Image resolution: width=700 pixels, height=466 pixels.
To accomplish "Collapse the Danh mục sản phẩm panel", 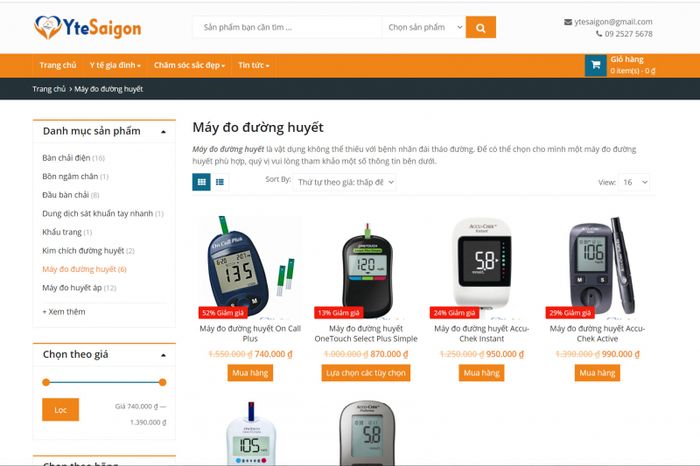I will tap(163, 132).
